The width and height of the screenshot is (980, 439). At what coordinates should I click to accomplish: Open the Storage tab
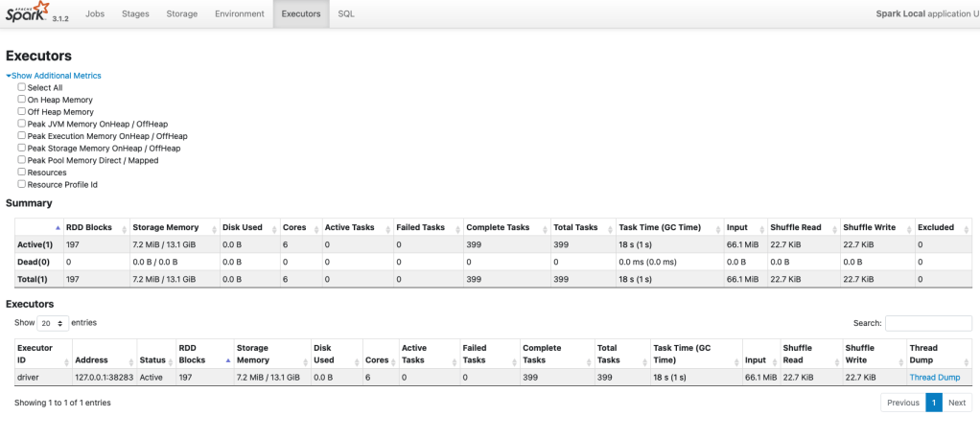click(181, 14)
